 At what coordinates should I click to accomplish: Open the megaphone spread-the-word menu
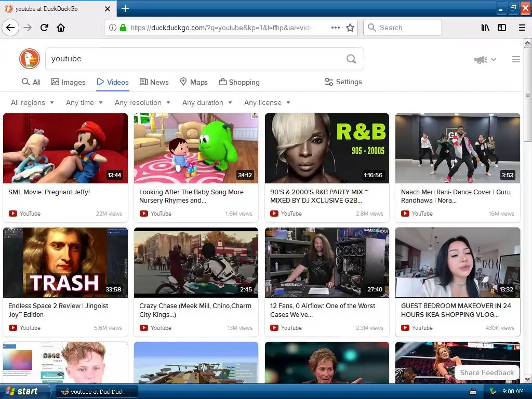pos(485,60)
